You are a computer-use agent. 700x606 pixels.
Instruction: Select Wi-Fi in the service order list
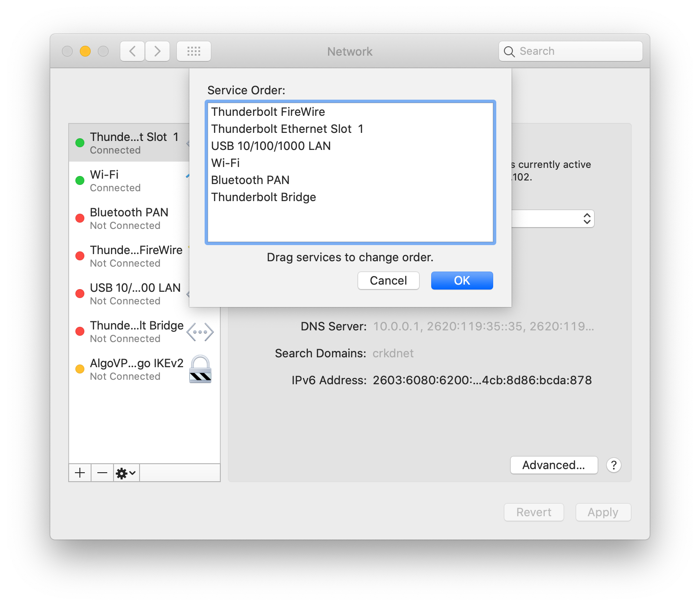350,163
